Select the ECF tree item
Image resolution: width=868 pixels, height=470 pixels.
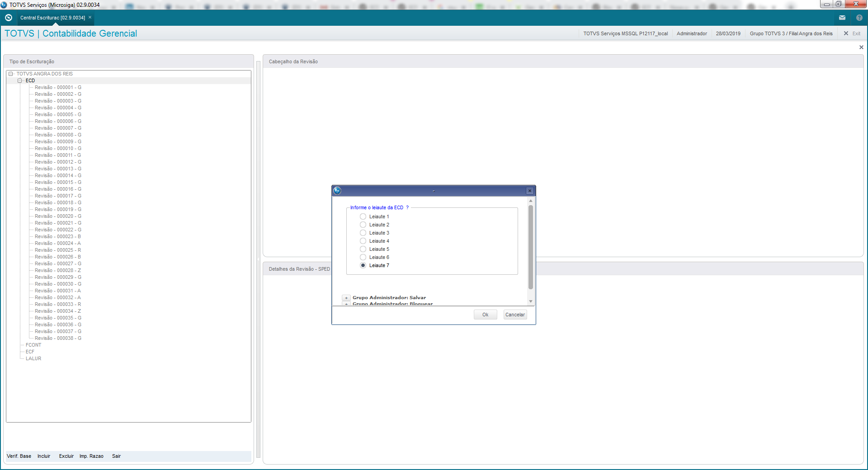point(30,352)
